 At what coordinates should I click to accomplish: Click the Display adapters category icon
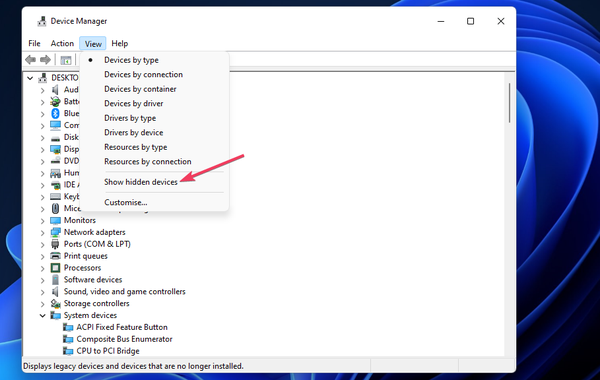pos(55,149)
